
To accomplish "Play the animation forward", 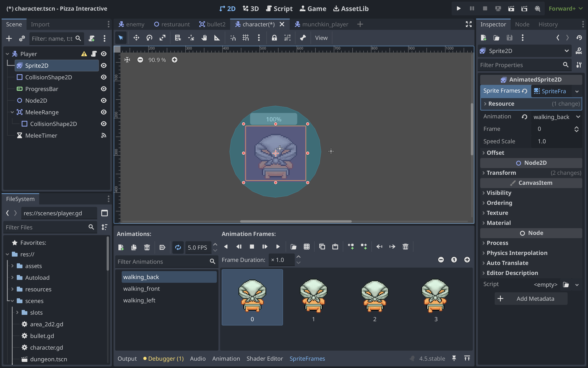I will (278, 247).
